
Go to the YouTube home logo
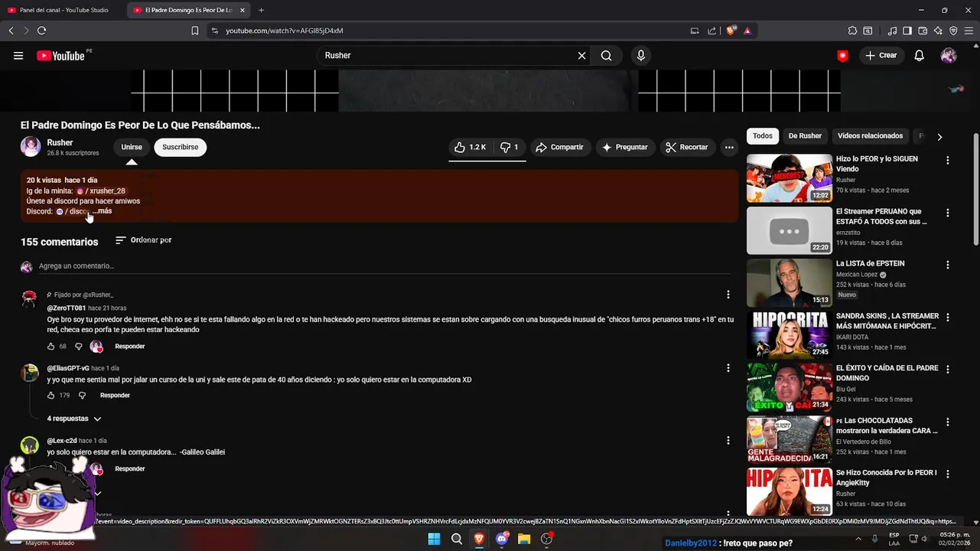tap(60, 55)
